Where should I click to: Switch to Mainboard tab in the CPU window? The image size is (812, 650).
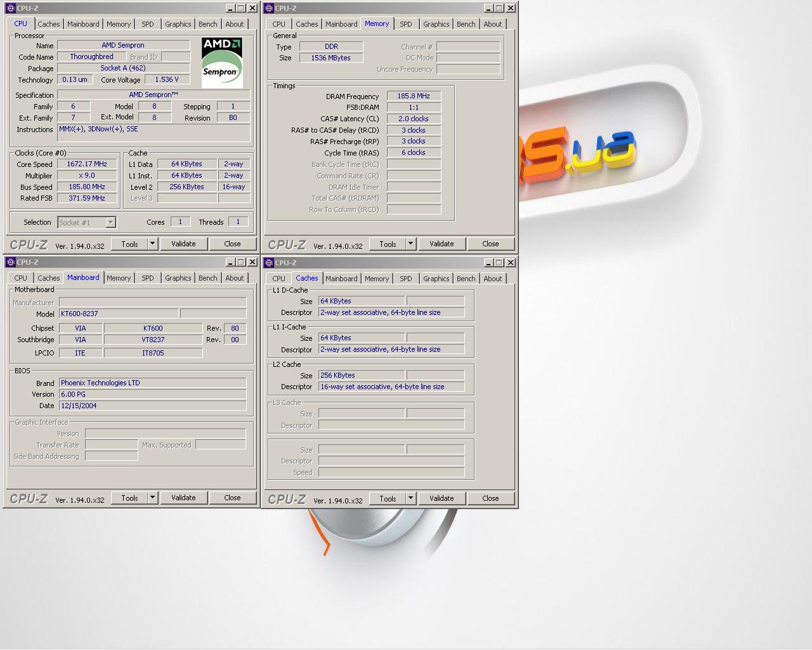[83, 24]
